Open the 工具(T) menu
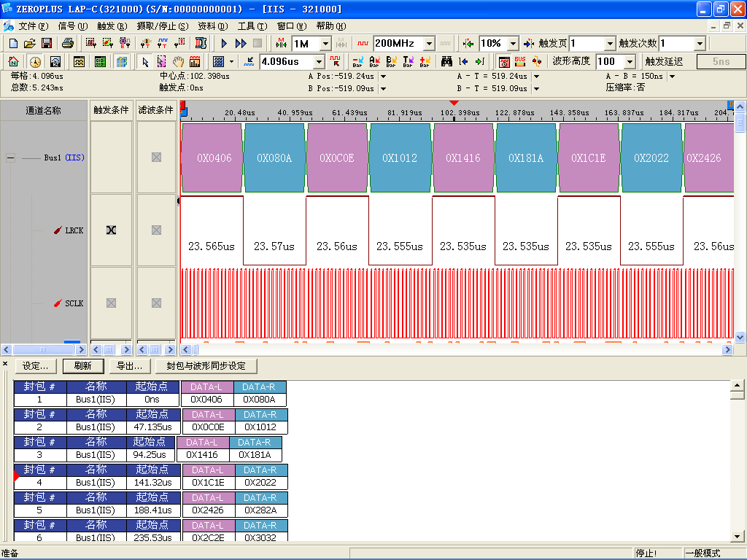This screenshot has height=560, width=747. tap(252, 26)
